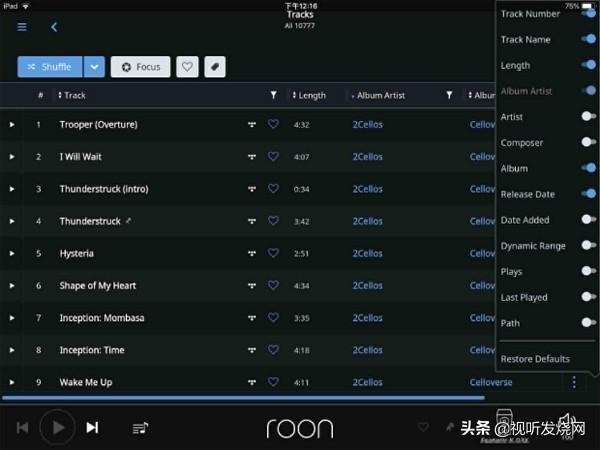Click TIDAL icon on Shape of My Heart row

(251, 285)
